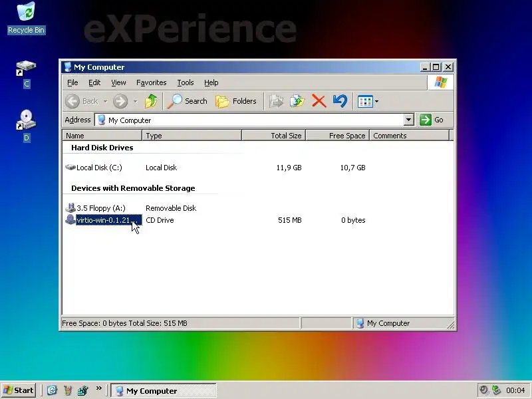532x399 pixels.
Task: Open the View menu
Action: point(118,82)
